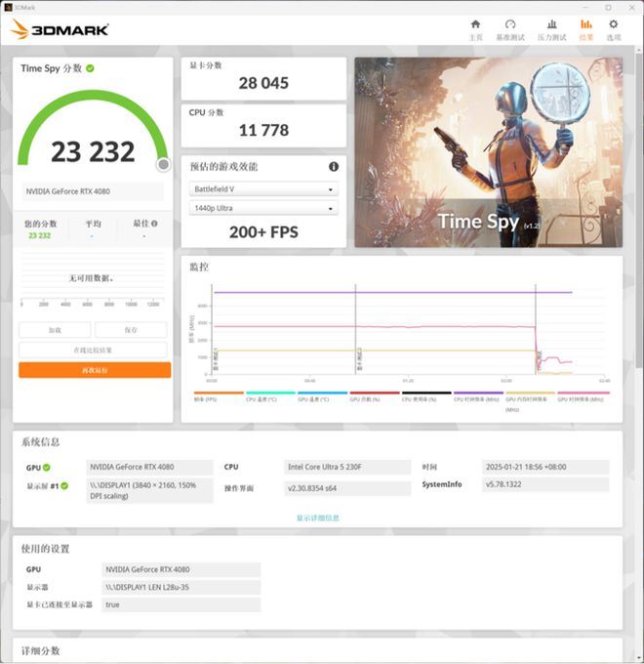
Task: Click the 在线比较结果 button
Action: click(94, 350)
